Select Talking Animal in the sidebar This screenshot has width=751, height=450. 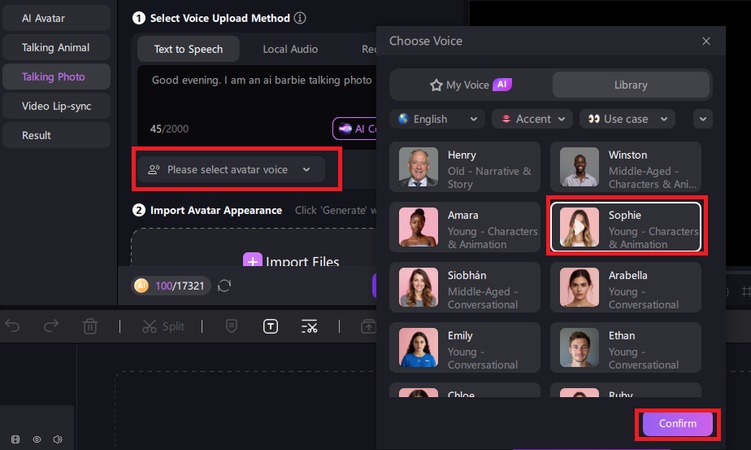55,47
